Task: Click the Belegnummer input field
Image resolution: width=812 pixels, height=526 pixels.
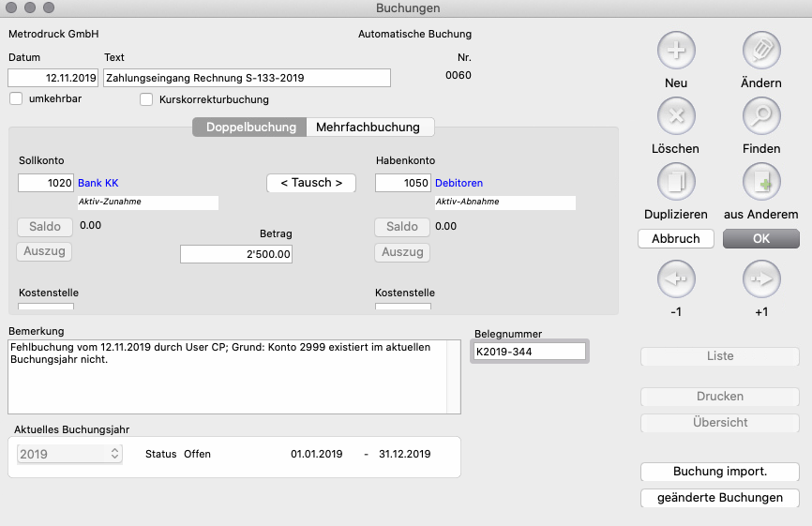Action: 530,352
